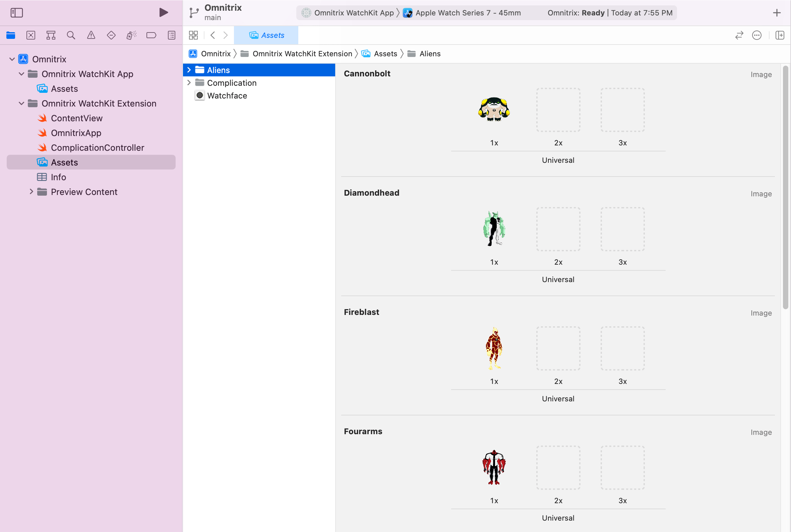Select the Fourarms 2x empty slot
Screen dimensions: 791x532
[x=558, y=468]
